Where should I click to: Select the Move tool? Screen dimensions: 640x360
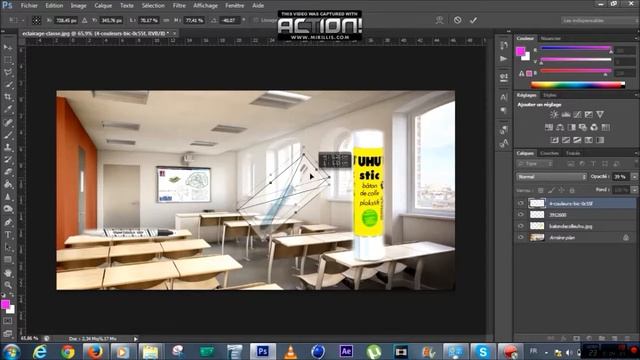click(8, 48)
